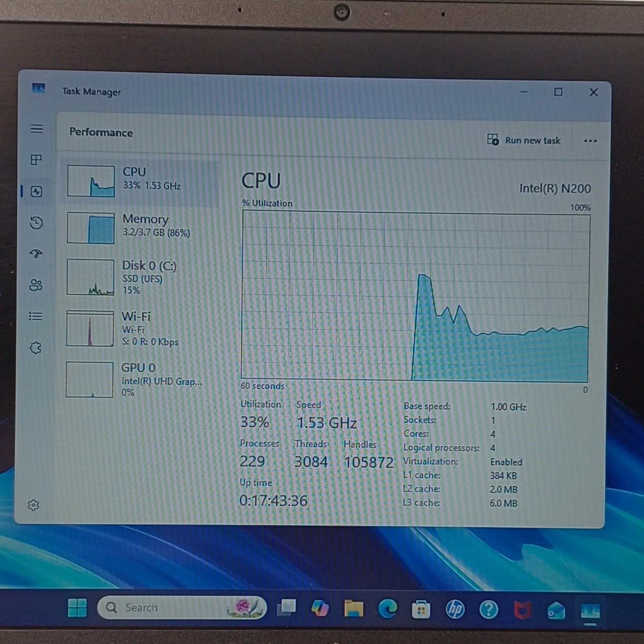Viewport: 644px width, 644px height.
Task: Open the Startup apps sidebar icon
Action: [36, 254]
